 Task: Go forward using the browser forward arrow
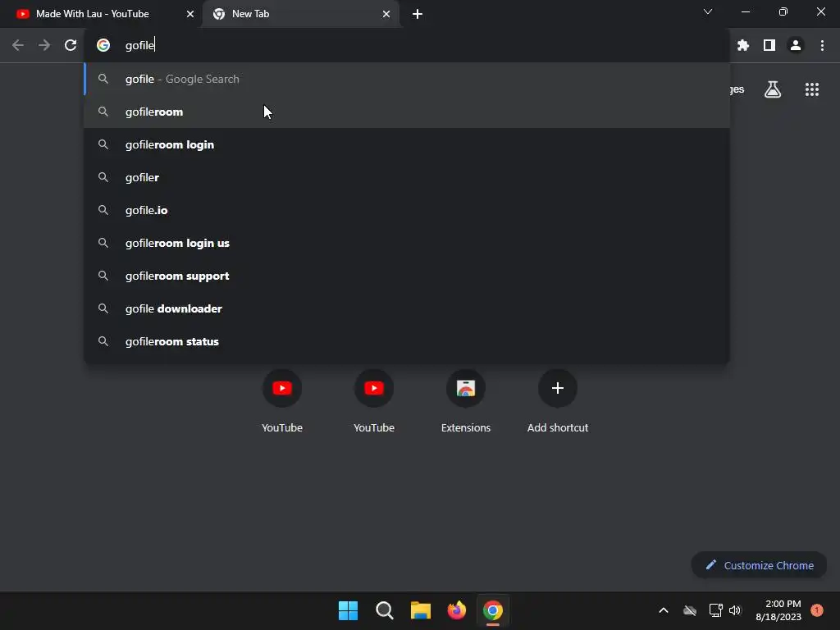[44, 45]
